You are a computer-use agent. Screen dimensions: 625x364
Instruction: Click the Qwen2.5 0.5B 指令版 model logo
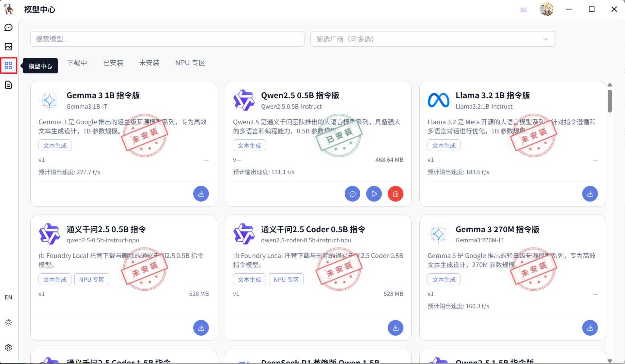tap(244, 100)
